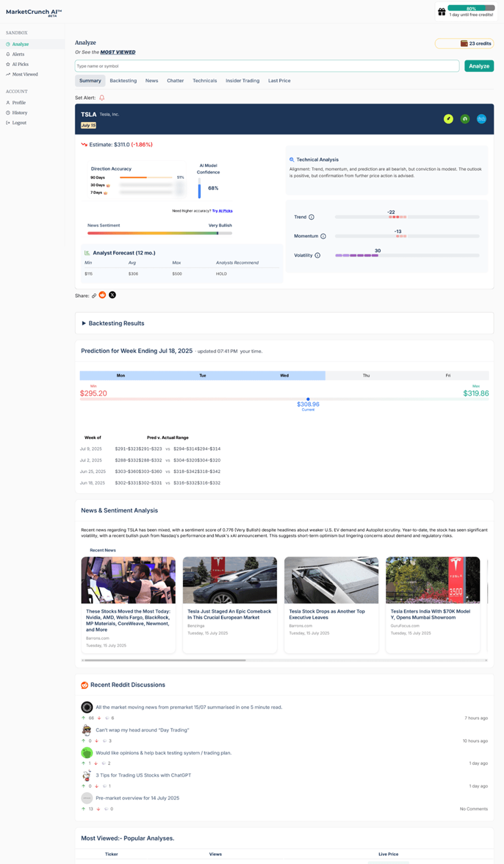Click yellow-green circle icon in TSLA header

[x=448, y=119]
